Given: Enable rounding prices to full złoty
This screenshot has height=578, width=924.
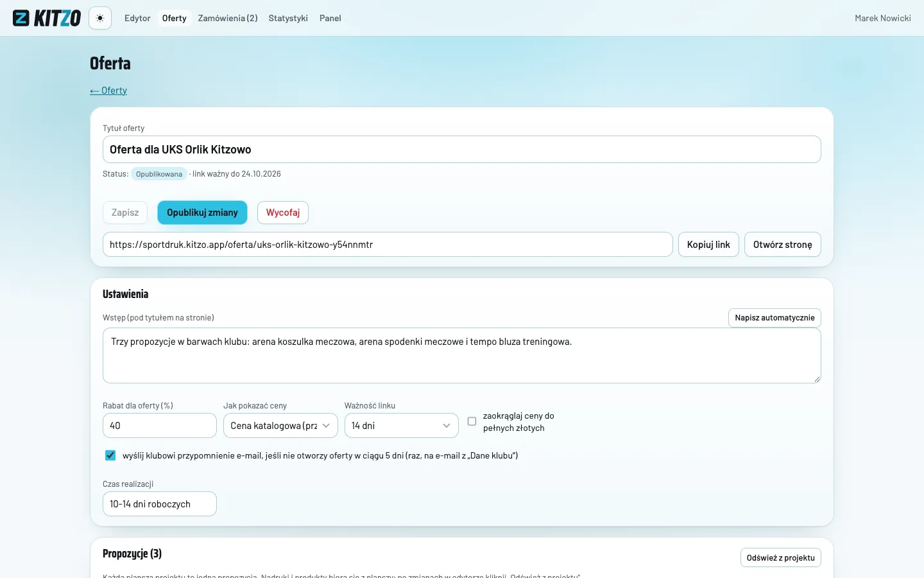Looking at the screenshot, I should point(472,422).
